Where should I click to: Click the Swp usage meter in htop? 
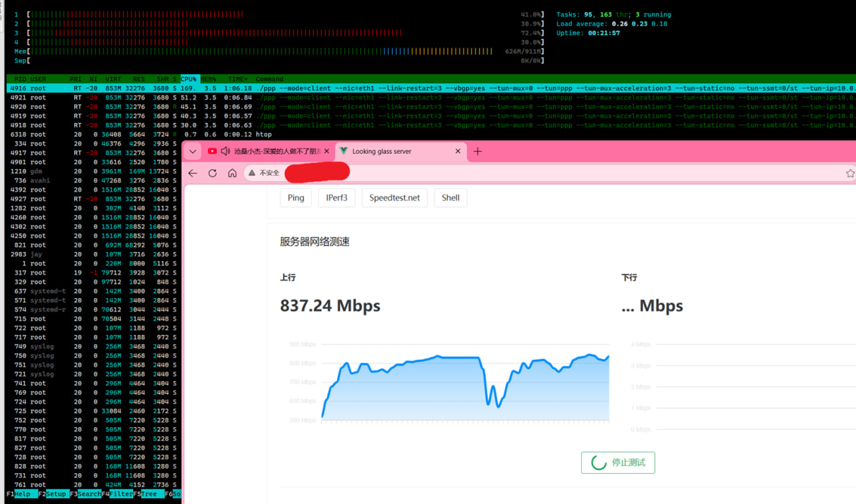point(280,60)
